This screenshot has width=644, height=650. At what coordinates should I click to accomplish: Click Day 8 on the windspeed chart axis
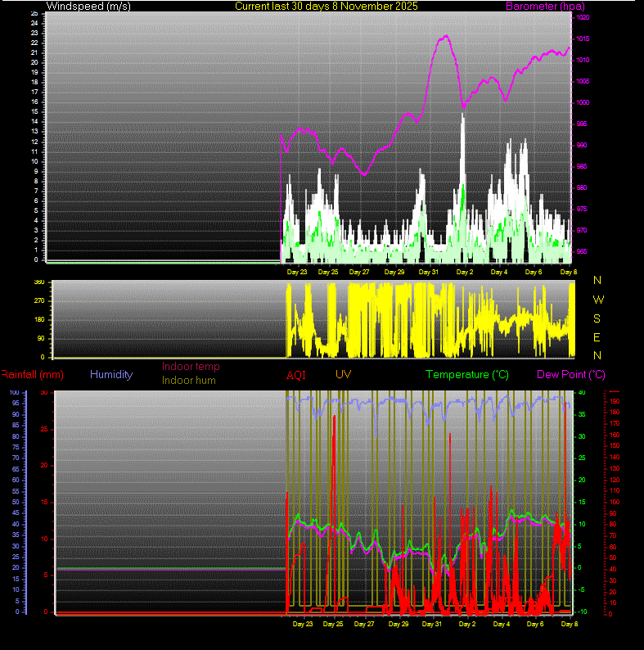569,272
